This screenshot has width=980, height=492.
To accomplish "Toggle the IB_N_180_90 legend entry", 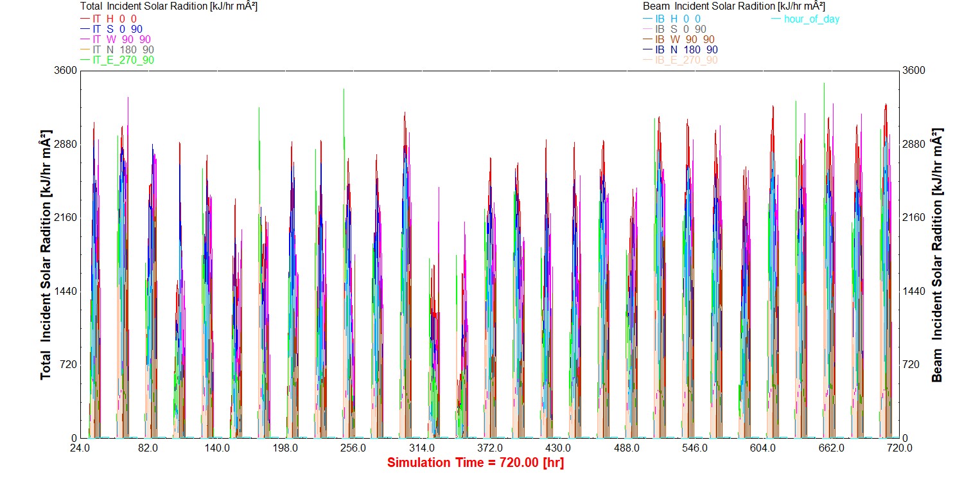I will [681, 49].
